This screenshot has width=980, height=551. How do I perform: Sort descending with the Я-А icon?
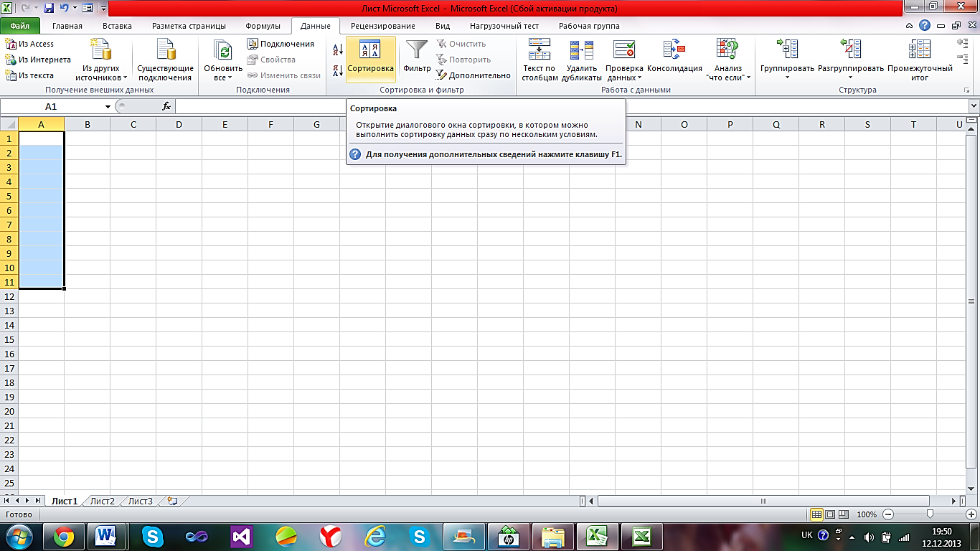[337, 71]
